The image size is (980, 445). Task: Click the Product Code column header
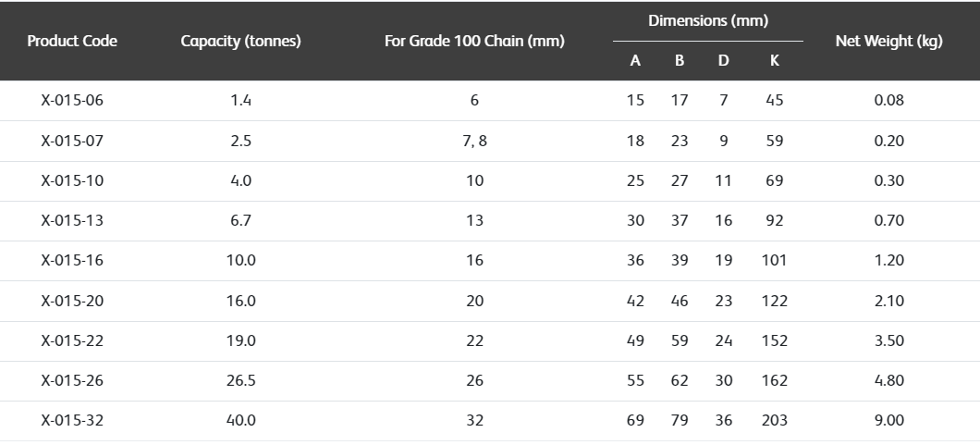pyautogui.click(x=72, y=42)
